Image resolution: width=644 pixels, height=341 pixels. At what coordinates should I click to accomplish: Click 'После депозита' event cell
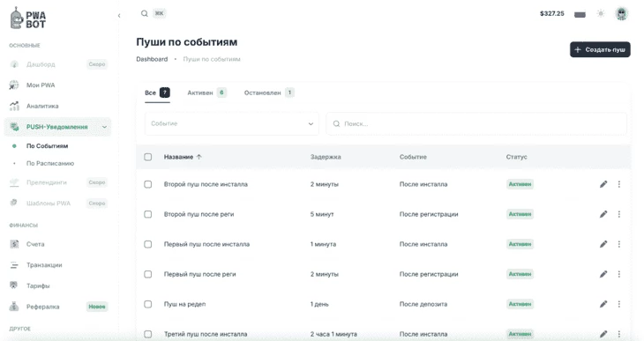[x=423, y=304]
